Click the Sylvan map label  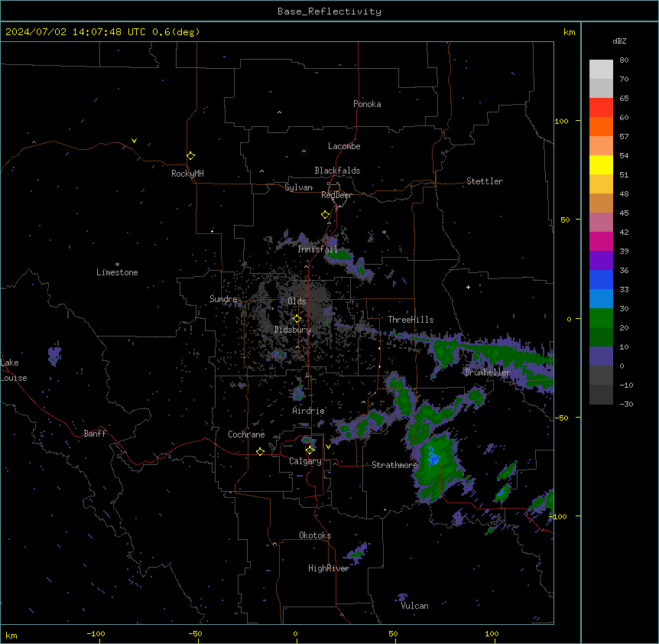tap(298, 187)
